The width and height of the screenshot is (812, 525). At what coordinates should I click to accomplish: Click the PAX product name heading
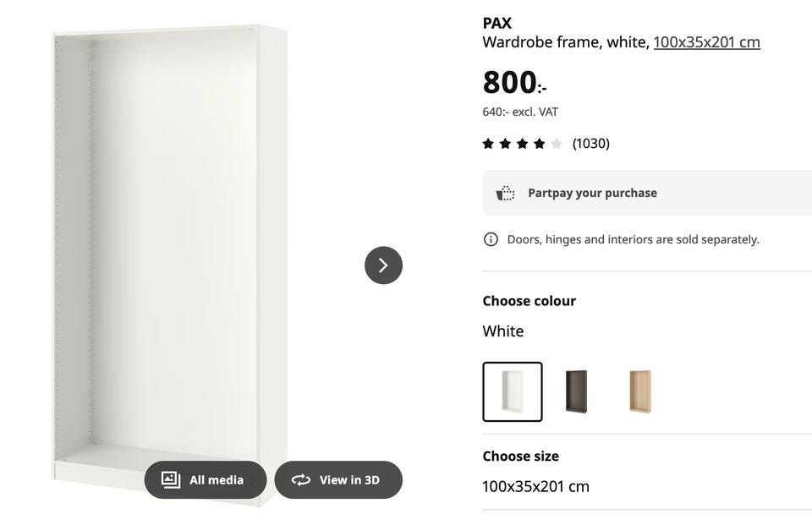point(497,23)
